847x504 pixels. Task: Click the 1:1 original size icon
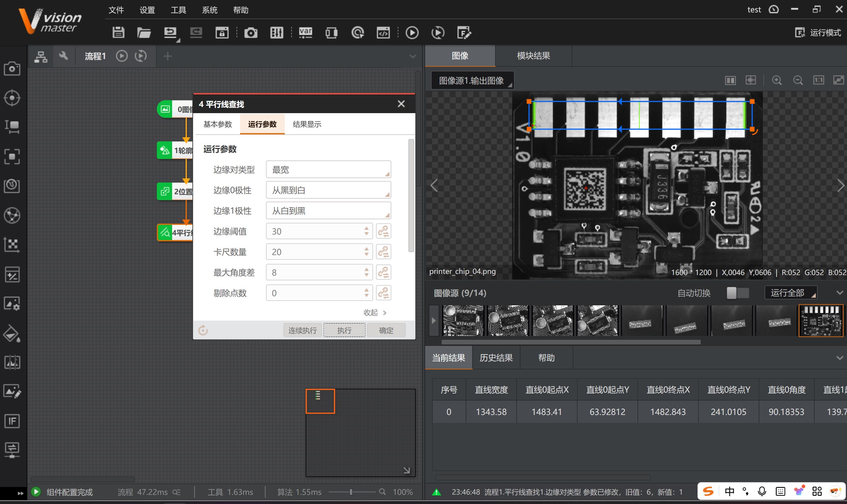point(818,81)
